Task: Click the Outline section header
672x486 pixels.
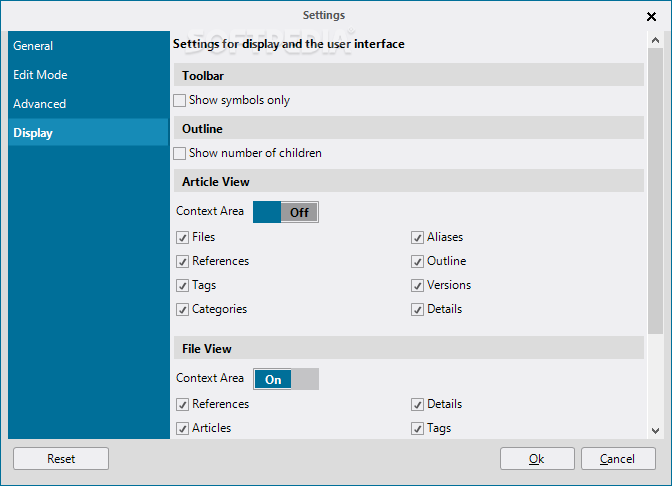Action: (x=409, y=129)
